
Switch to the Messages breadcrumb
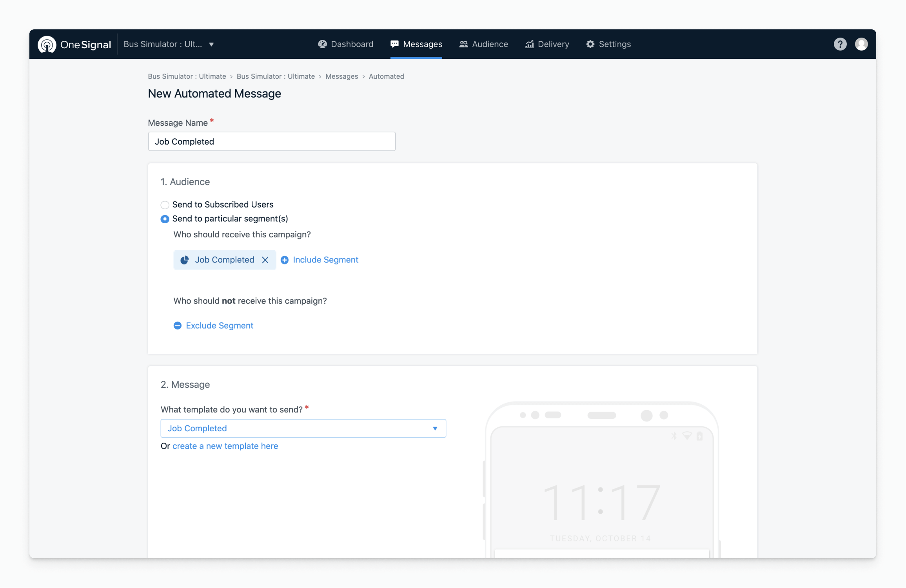click(341, 76)
